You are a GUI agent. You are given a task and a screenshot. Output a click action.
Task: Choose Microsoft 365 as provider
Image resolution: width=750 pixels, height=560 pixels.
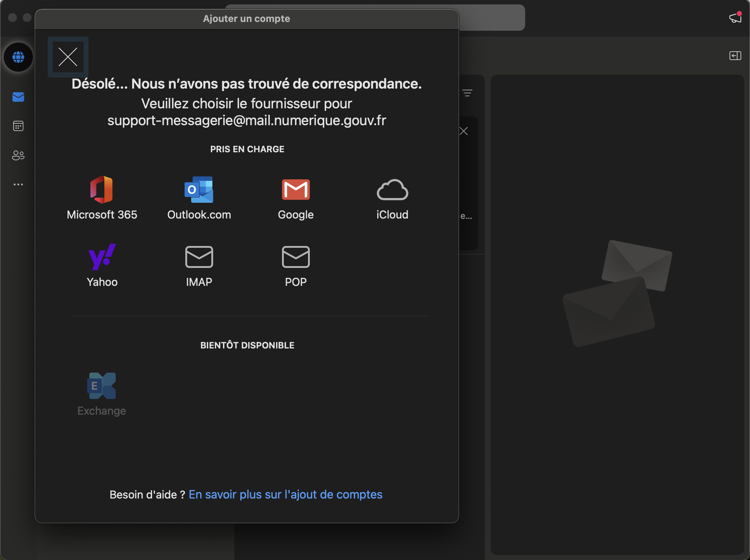pos(102,198)
